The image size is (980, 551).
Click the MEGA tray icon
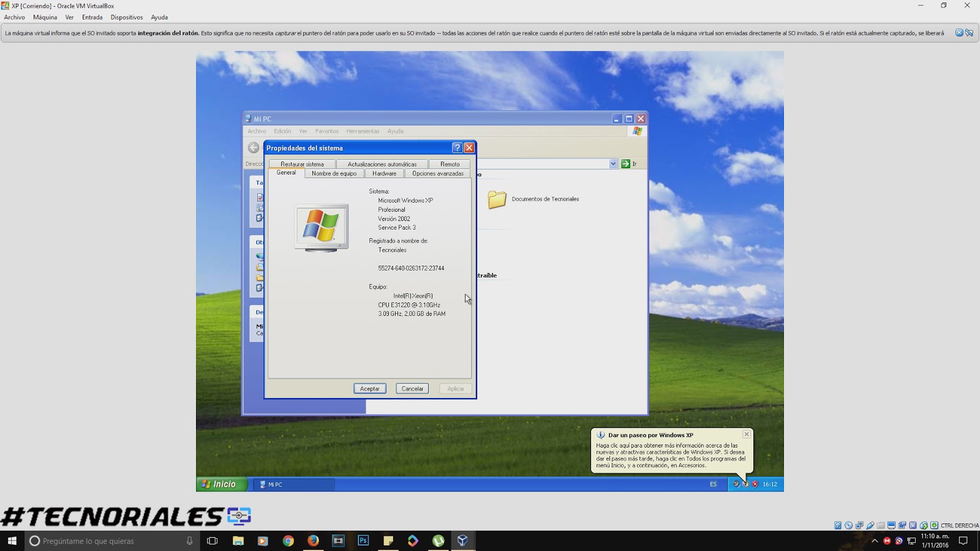click(886, 541)
